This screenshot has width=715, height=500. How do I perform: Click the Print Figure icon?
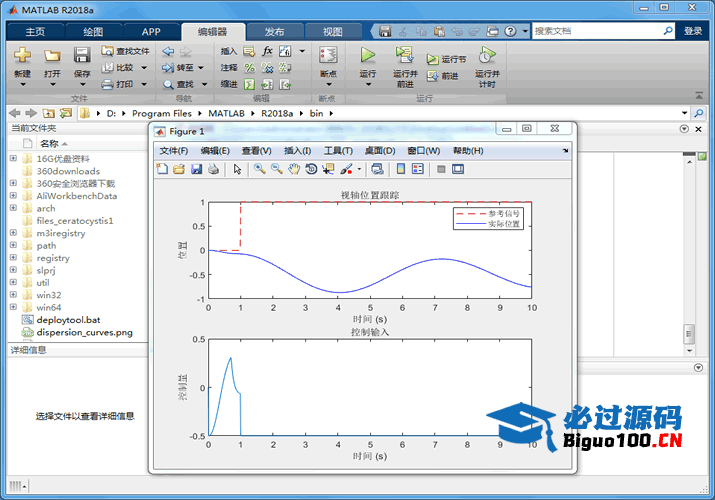[x=213, y=169]
